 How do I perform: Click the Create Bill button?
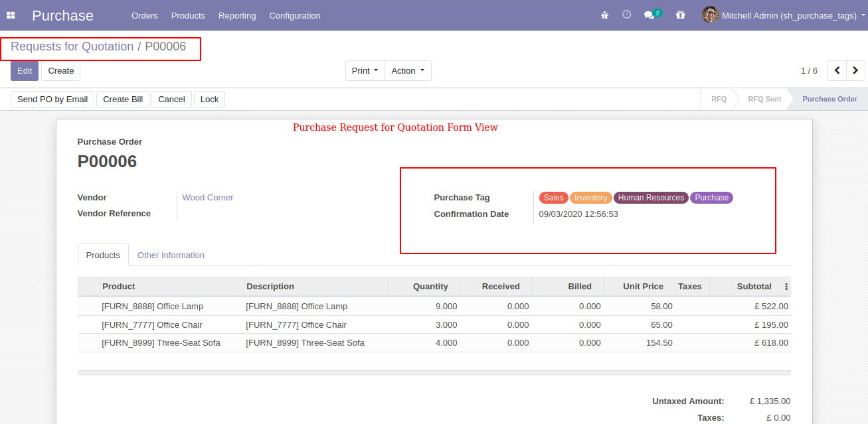[x=123, y=100]
